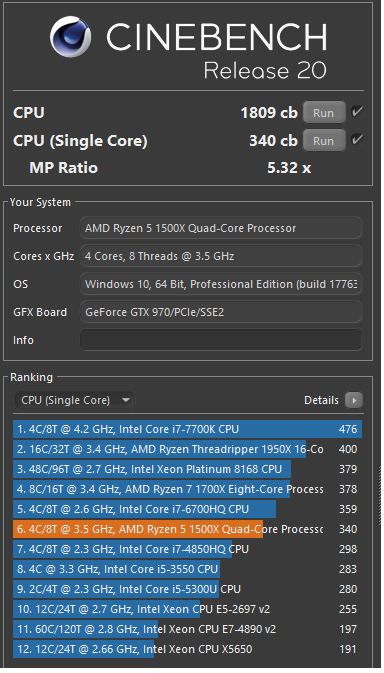This screenshot has height=673, width=384.
Task: Click the 191 score value
Action: click(x=348, y=649)
